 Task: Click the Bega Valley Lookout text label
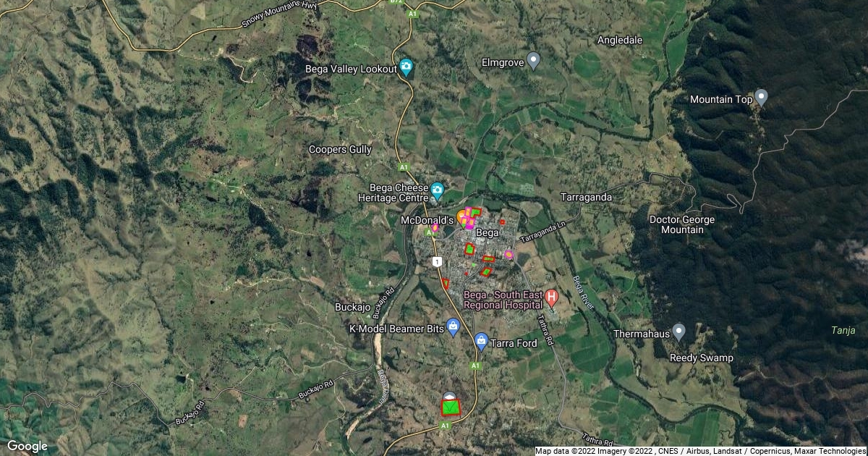point(350,69)
